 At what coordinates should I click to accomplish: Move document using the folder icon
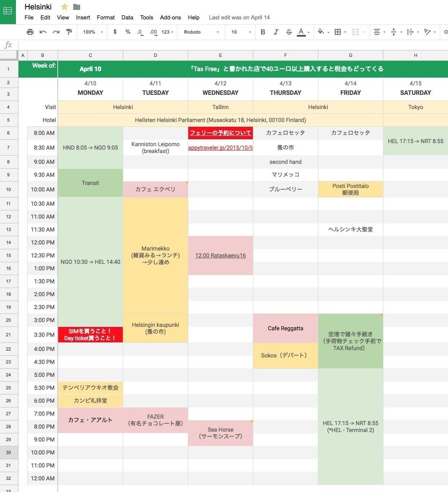tap(77, 7)
